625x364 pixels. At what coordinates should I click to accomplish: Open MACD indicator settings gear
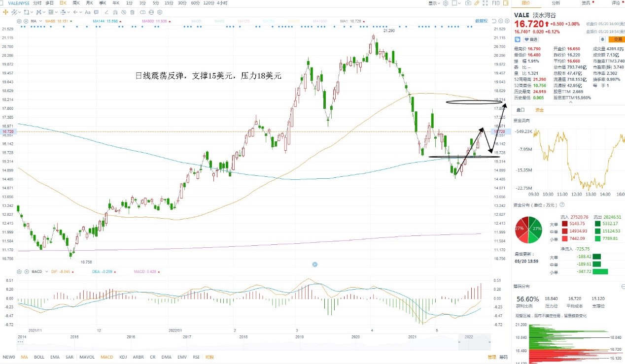point(19,271)
